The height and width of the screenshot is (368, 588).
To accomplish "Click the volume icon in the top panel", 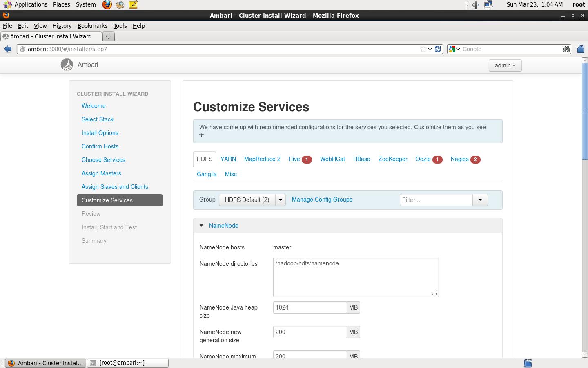I will (x=475, y=4).
